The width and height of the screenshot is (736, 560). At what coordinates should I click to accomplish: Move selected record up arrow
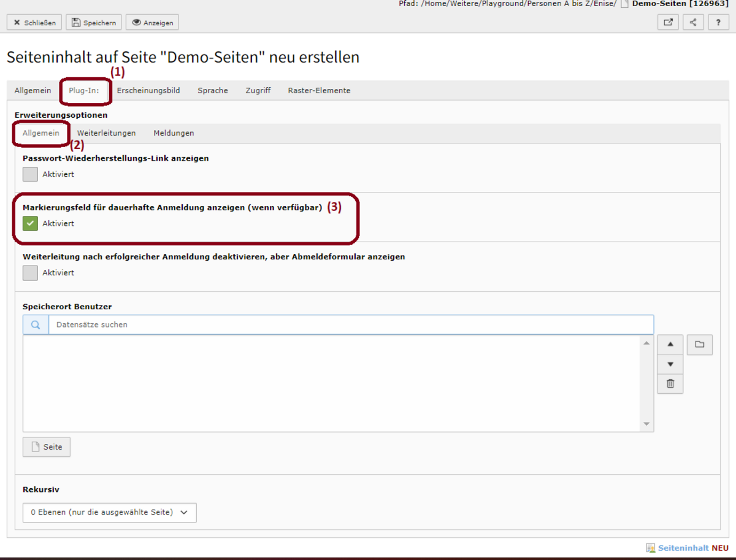[x=670, y=345]
